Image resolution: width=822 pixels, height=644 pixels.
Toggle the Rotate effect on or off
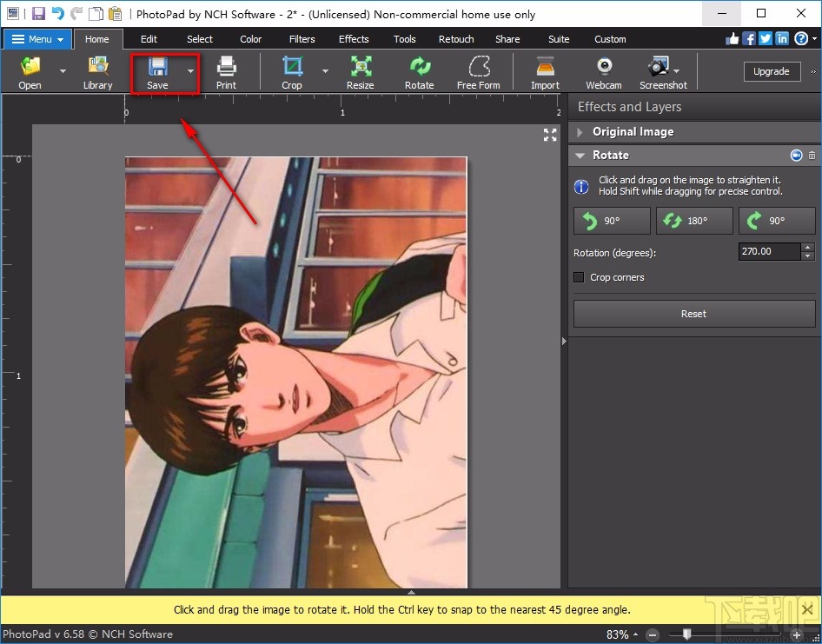[x=796, y=156]
